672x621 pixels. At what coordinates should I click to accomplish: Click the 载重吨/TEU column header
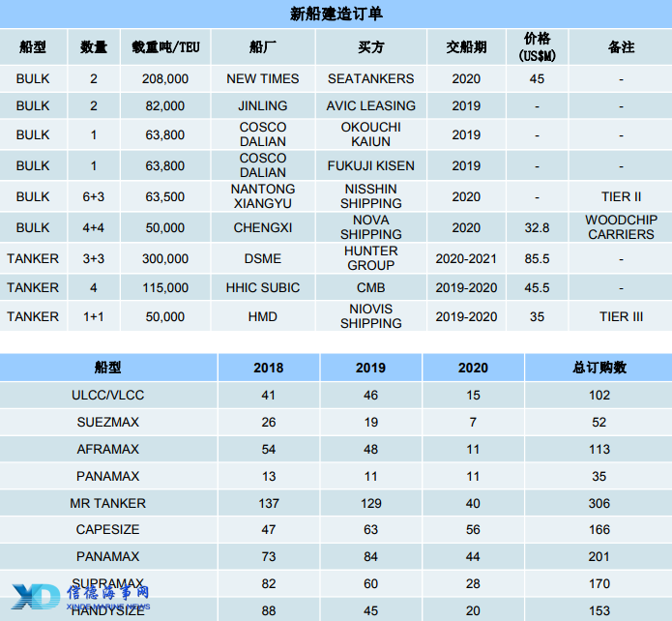(165, 46)
